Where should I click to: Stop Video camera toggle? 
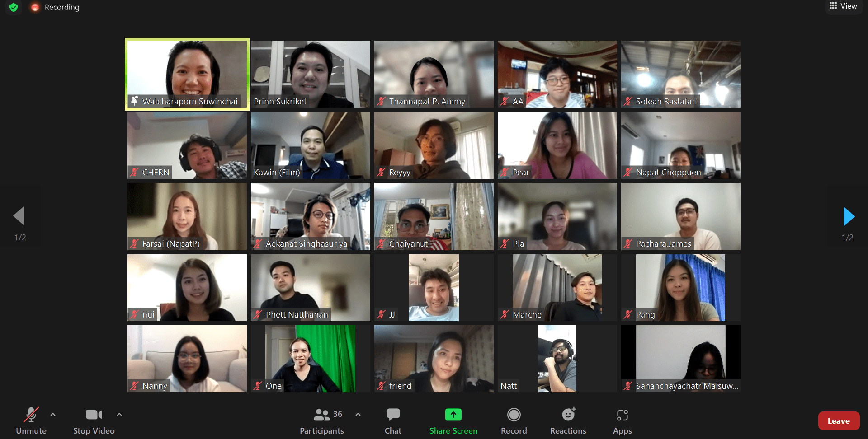tap(94, 415)
